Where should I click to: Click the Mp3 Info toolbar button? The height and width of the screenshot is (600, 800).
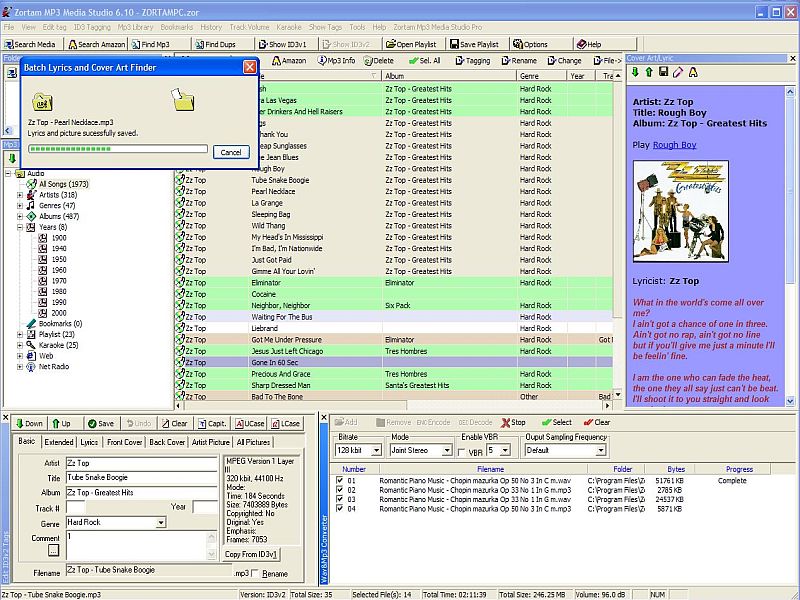click(336, 61)
